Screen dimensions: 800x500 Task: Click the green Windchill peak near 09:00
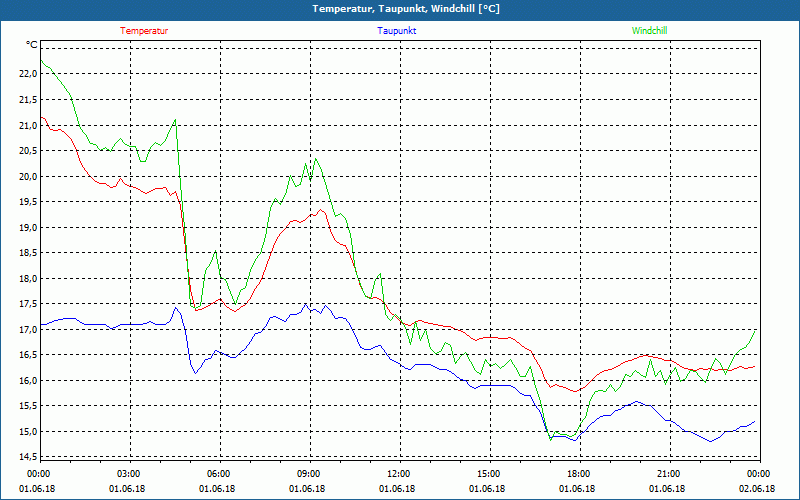pos(316,159)
